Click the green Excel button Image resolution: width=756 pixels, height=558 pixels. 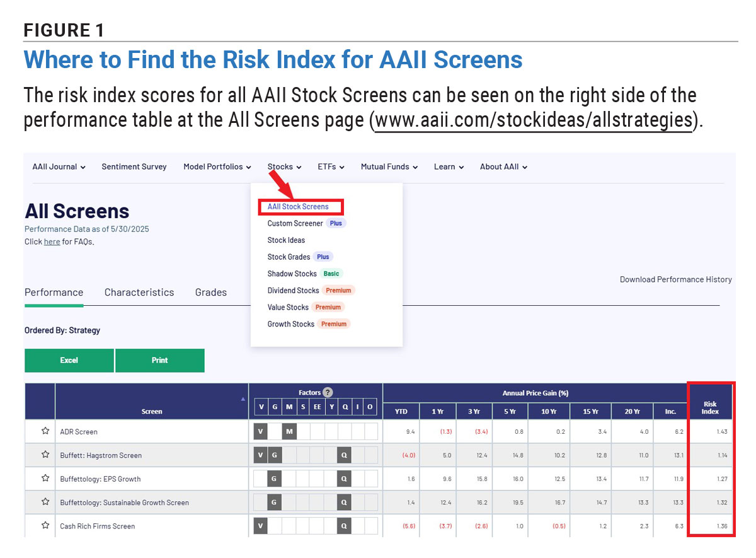coord(69,360)
